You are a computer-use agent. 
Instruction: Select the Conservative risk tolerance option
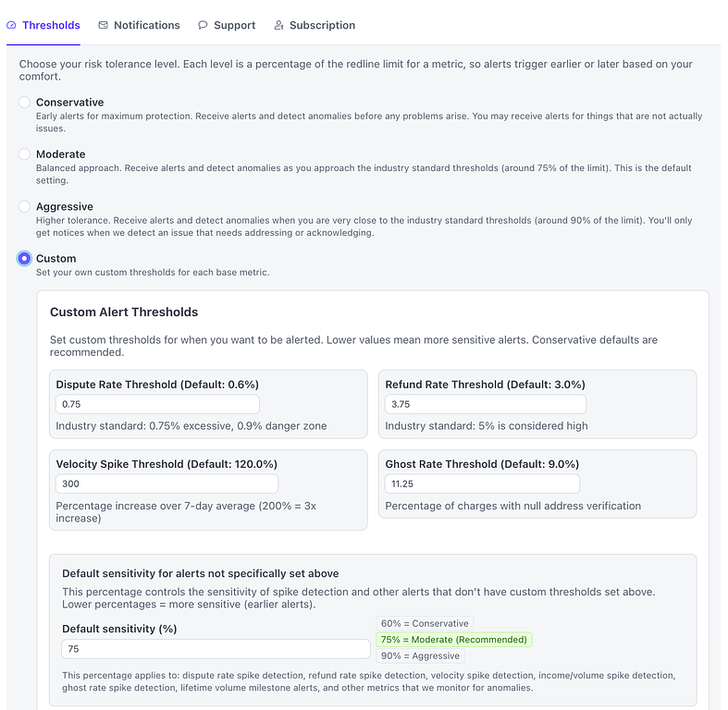24,103
